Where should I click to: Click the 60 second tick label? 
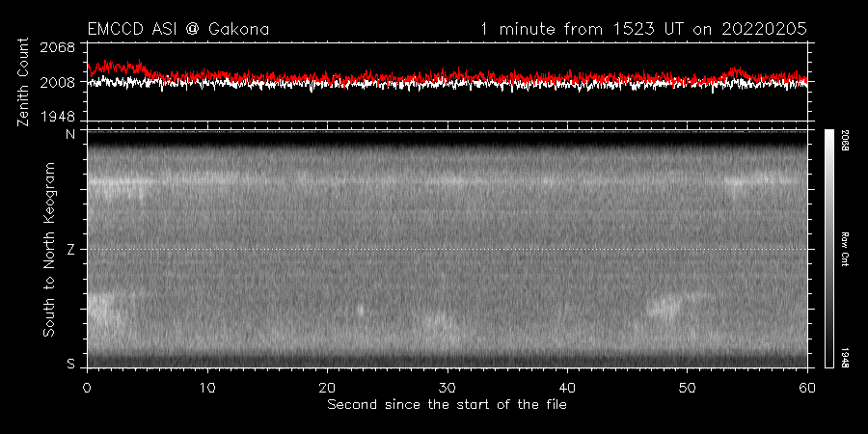click(807, 387)
